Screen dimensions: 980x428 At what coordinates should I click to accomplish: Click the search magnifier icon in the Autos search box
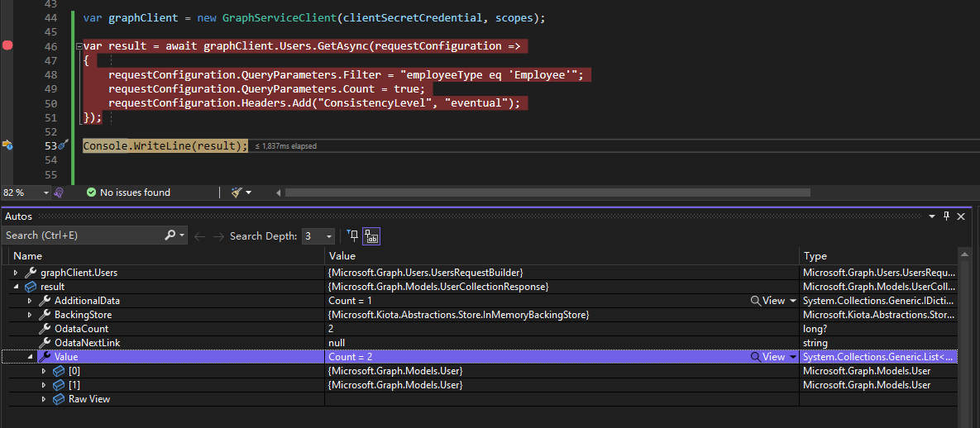click(170, 235)
